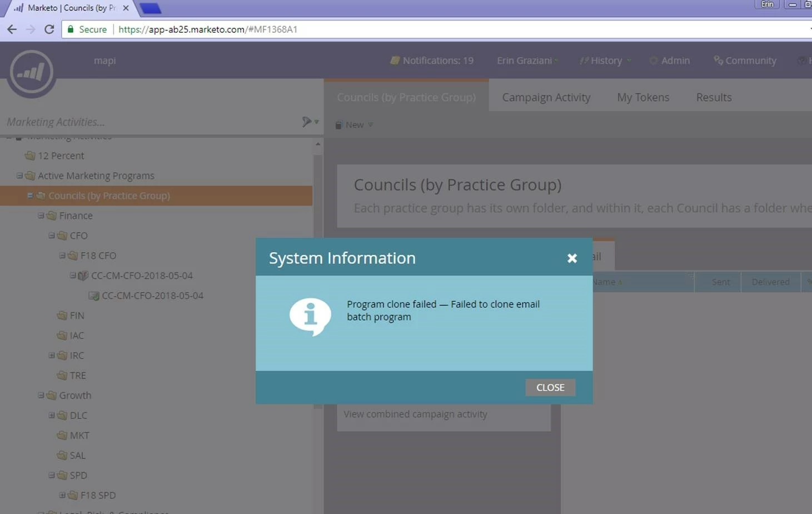The width and height of the screenshot is (812, 514).
Task: Collapse the Finance folder
Action: pyautogui.click(x=41, y=216)
